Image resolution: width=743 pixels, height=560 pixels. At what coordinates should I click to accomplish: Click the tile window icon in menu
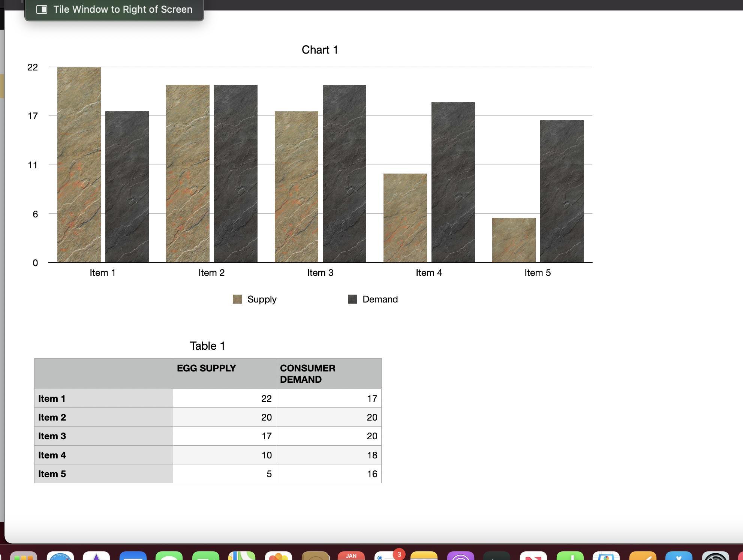42,10
